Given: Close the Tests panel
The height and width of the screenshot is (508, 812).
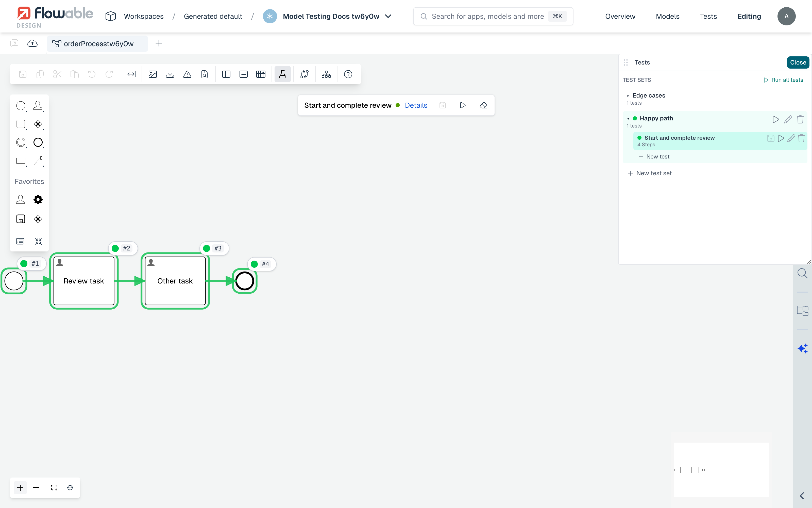Looking at the screenshot, I should point(798,62).
